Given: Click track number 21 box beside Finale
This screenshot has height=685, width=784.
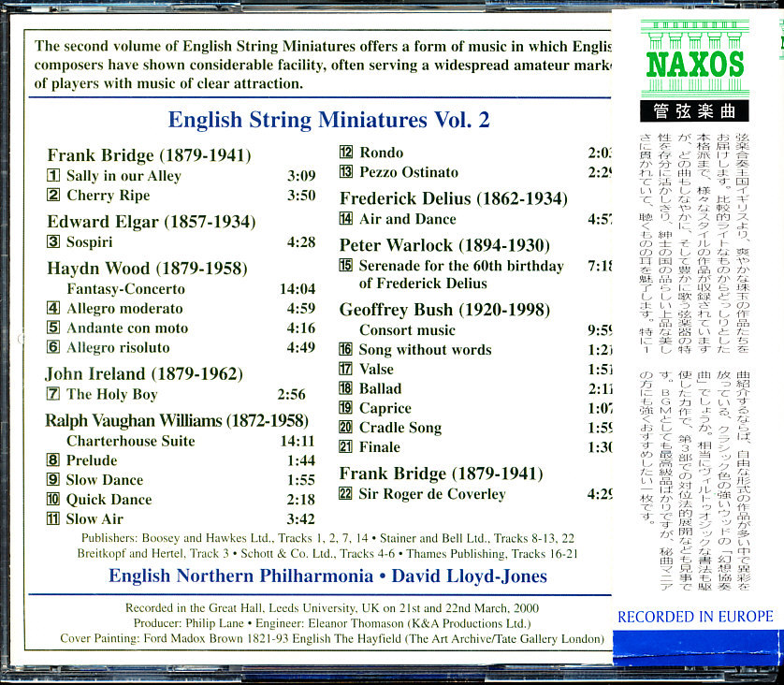Looking at the screenshot, I should pos(345,446).
